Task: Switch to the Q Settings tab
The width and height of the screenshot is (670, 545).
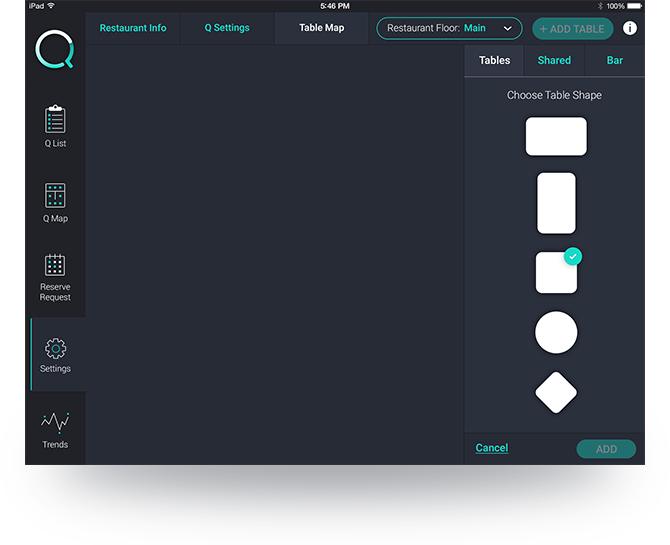Action: tap(227, 28)
